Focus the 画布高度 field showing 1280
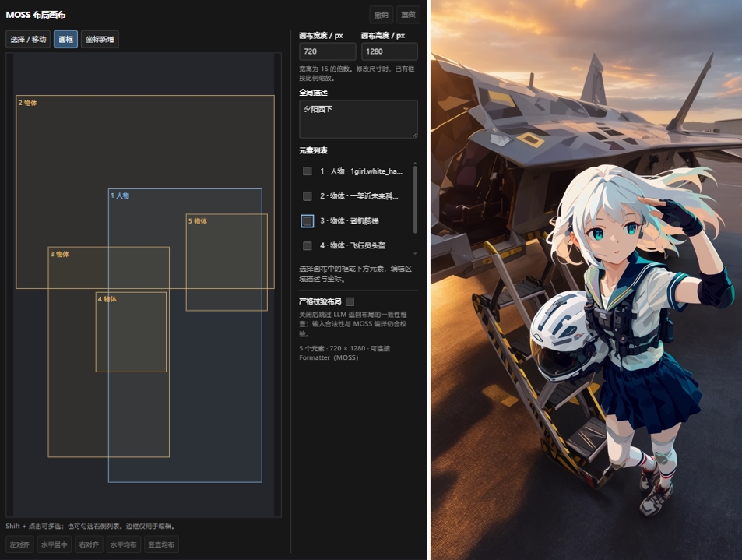 tap(389, 51)
